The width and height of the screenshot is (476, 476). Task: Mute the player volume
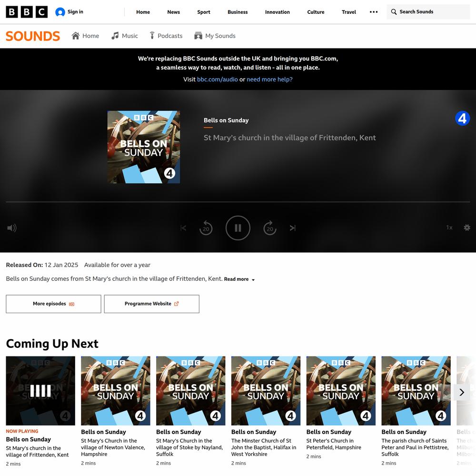point(12,228)
